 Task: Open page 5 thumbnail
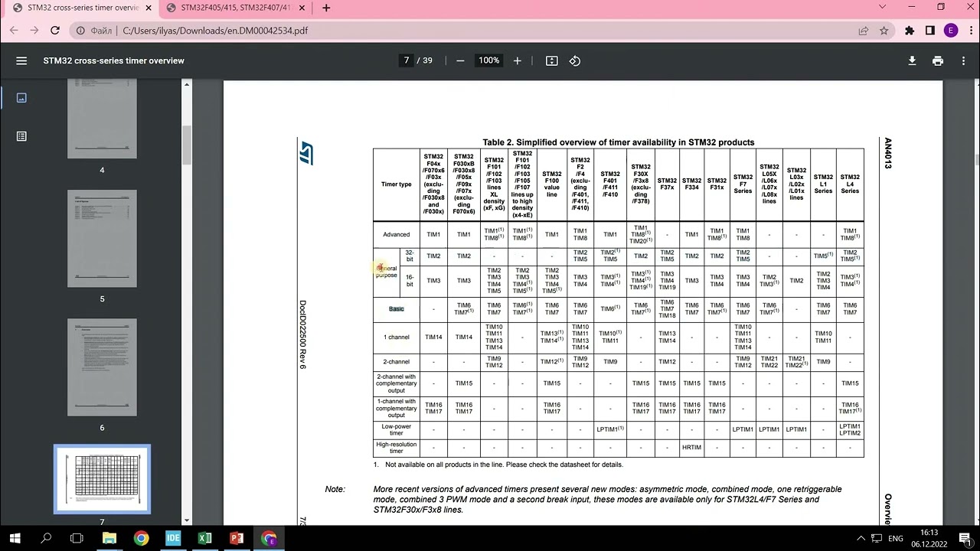pos(102,239)
